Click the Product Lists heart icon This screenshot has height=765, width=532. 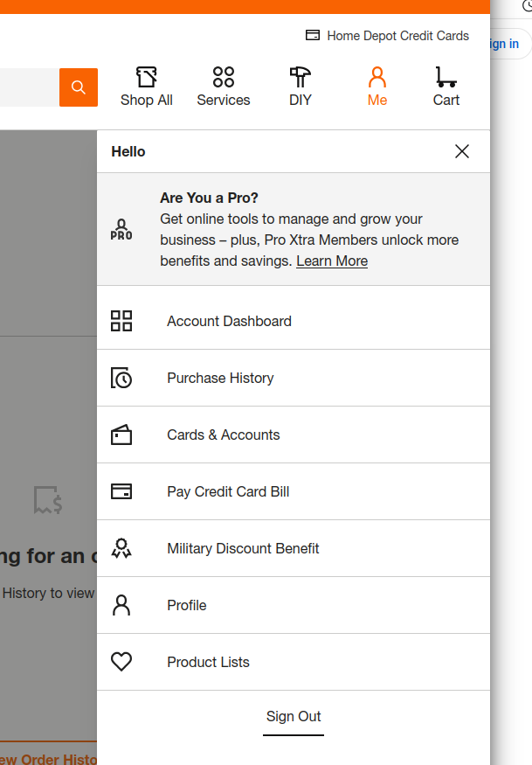[x=121, y=662]
